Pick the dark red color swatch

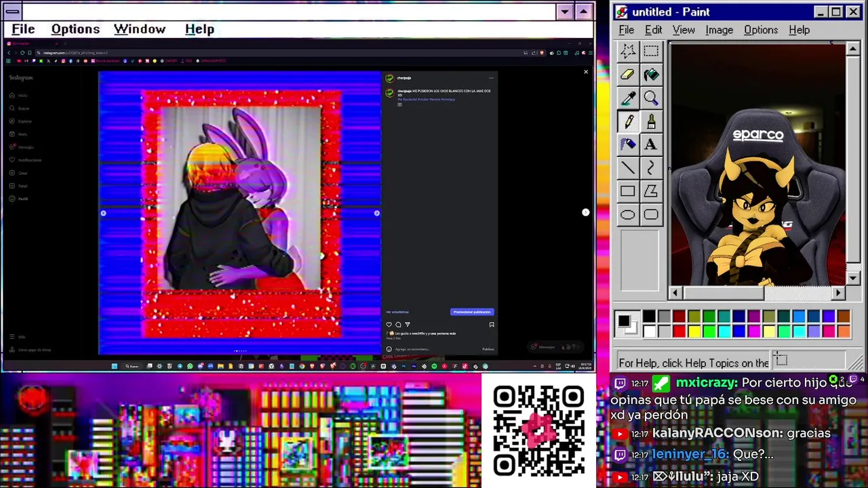point(679,317)
